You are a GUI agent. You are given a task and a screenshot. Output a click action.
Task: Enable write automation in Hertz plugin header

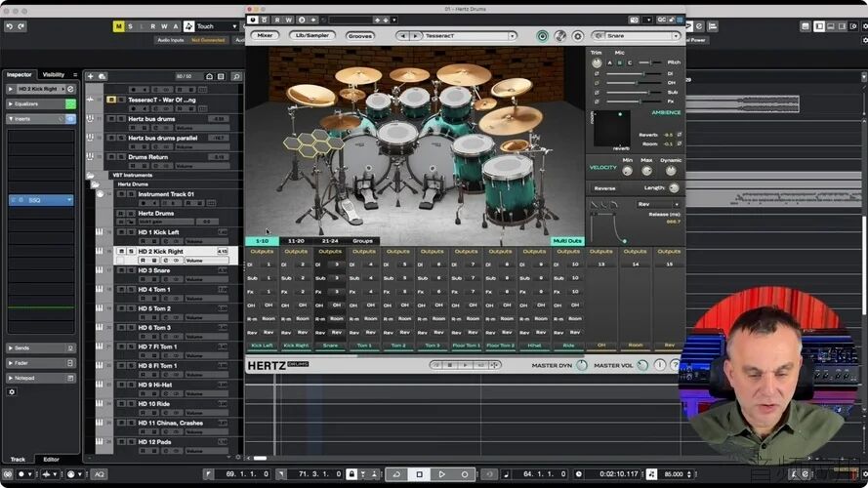click(x=288, y=20)
